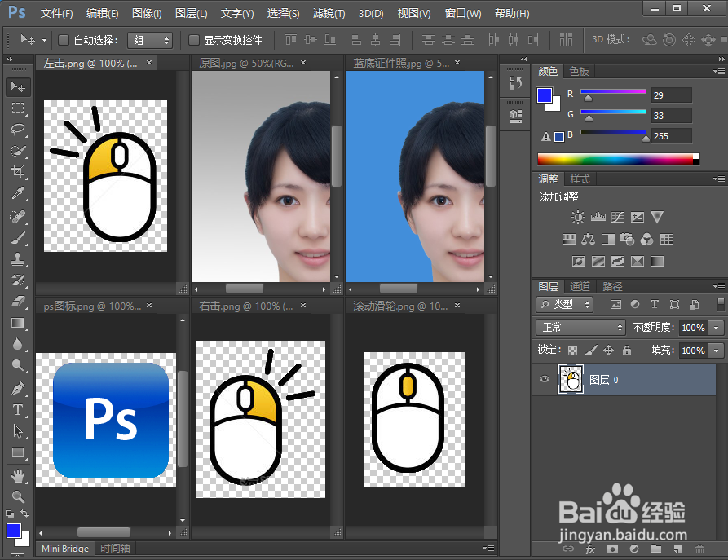Hide 图层 0 with its eye toggle
The image size is (728, 560).
[544, 379]
